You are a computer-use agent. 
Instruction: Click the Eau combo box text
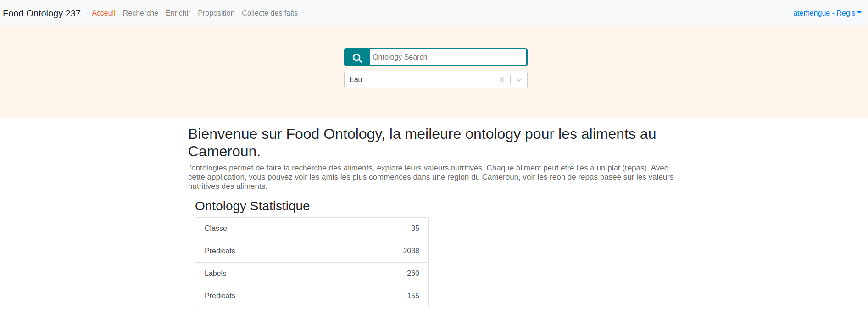[356, 80]
